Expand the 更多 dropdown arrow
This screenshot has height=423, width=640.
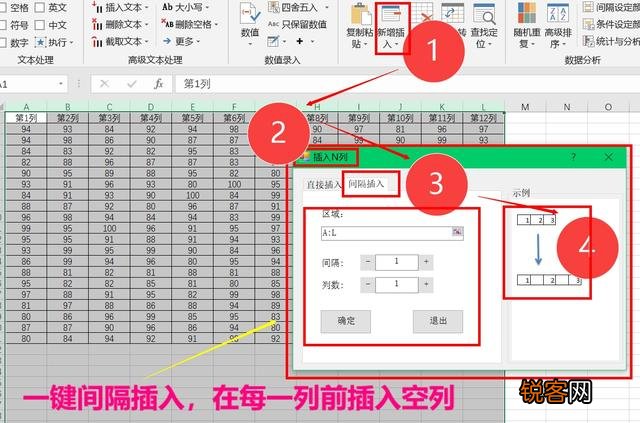pyautogui.click(x=198, y=41)
